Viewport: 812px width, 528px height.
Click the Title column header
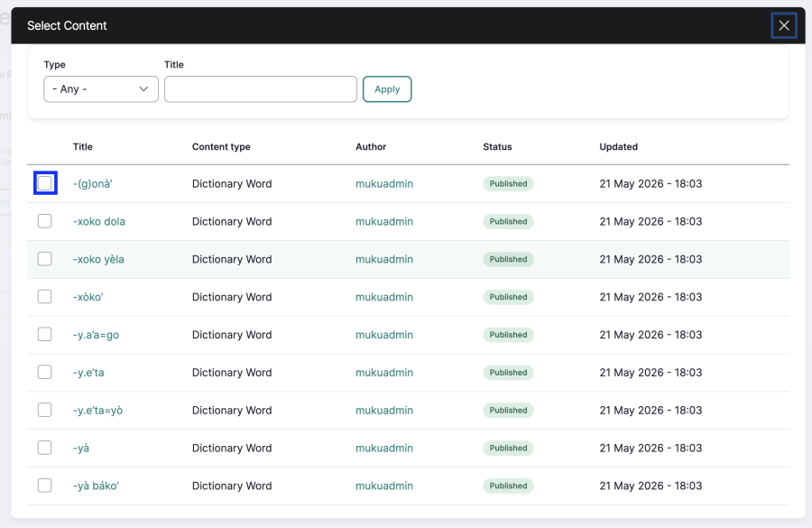pyautogui.click(x=83, y=146)
